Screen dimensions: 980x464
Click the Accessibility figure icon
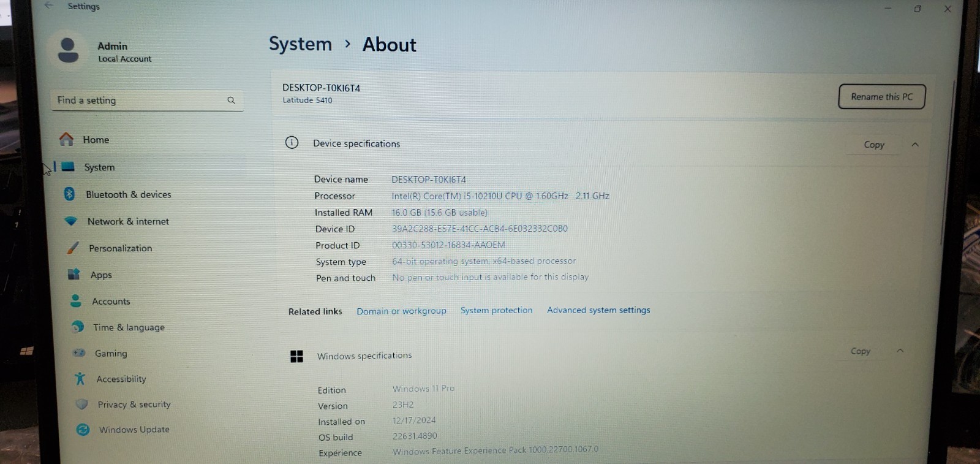80,378
